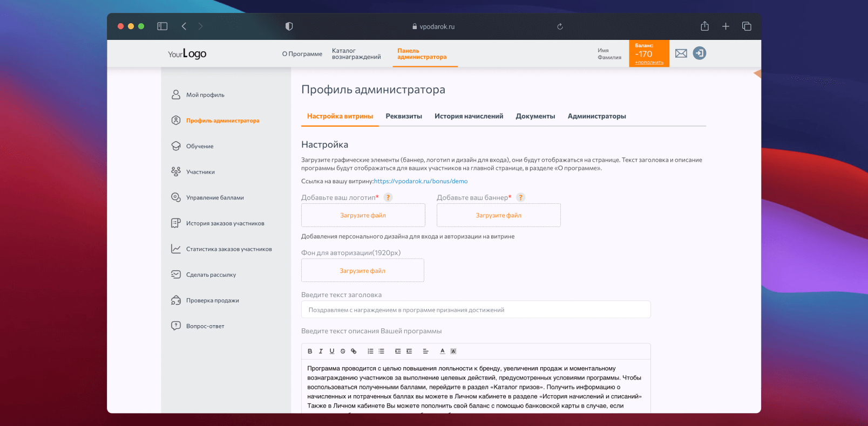Open the vpodarok.ru/bonus/demo storefront link
This screenshot has width=868, height=426.
click(x=421, y=181)
